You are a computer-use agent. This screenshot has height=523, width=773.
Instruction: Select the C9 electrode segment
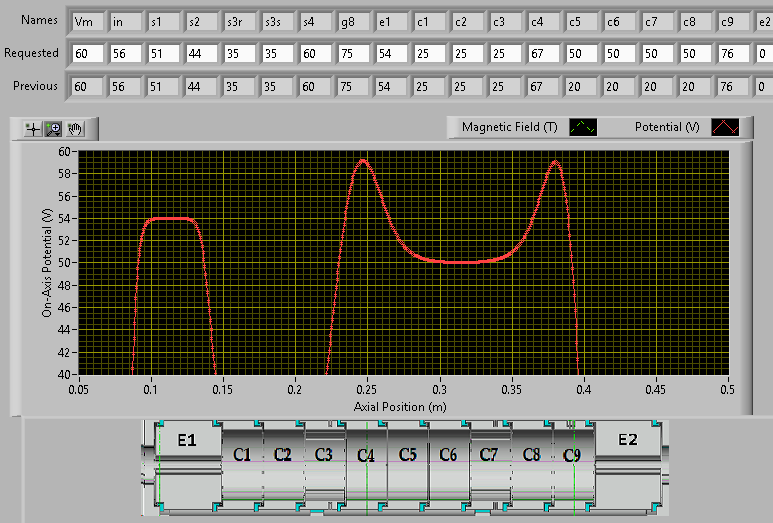point(572,455)
